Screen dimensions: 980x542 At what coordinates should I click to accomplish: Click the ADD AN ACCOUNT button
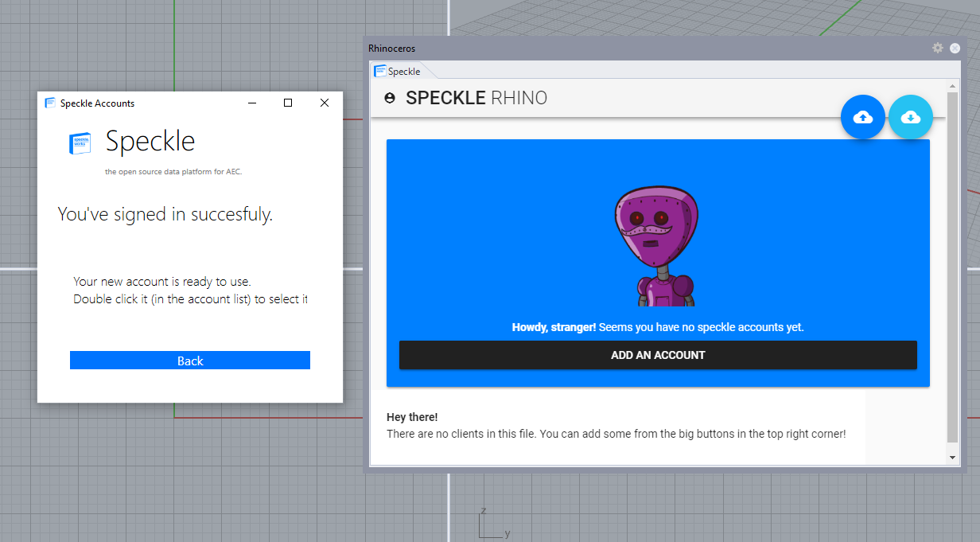click(x=658, y=355)
